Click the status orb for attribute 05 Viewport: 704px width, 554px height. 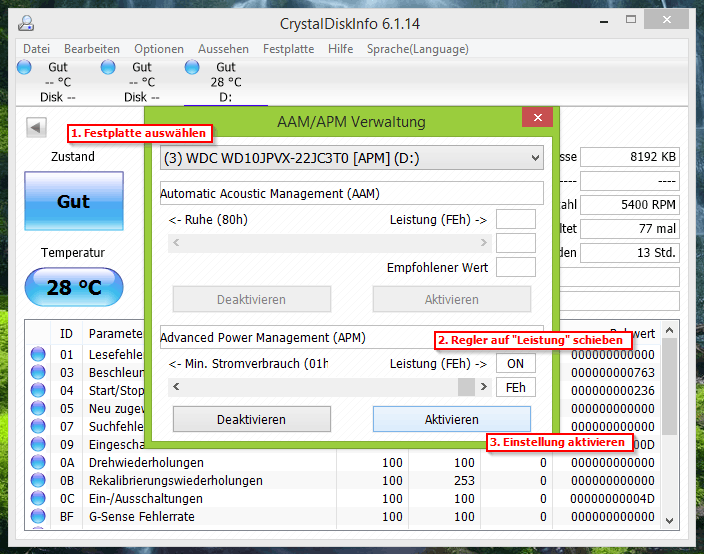(x=38, y=408)
